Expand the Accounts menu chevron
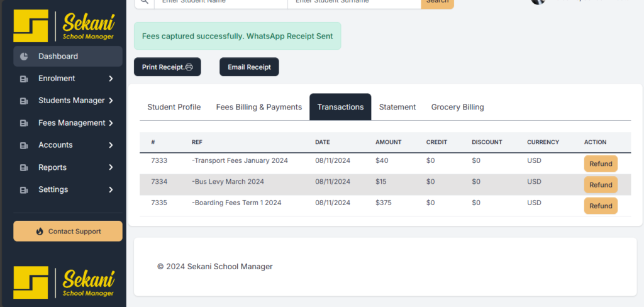Viewport: 644px width, 307px height. (111, 145)
